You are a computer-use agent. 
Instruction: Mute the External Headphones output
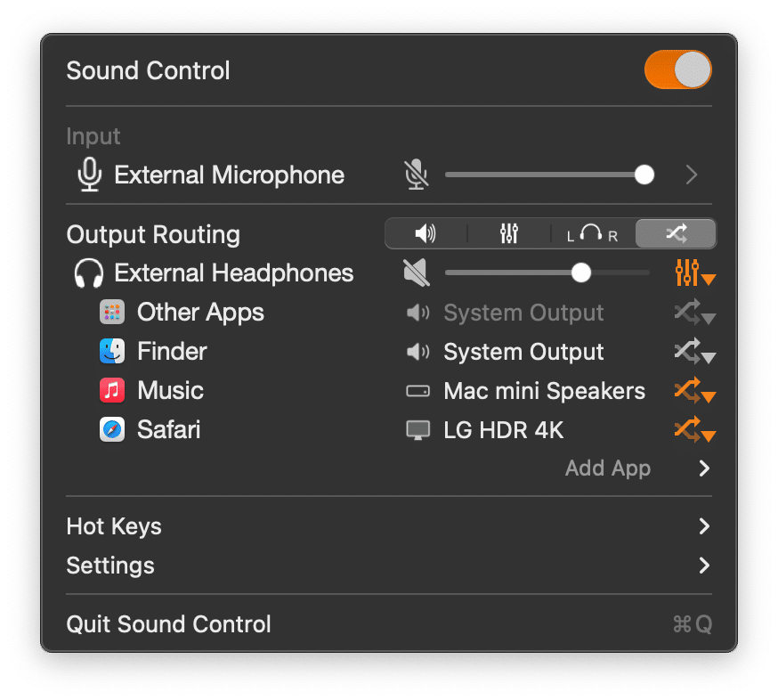(417, 273)
